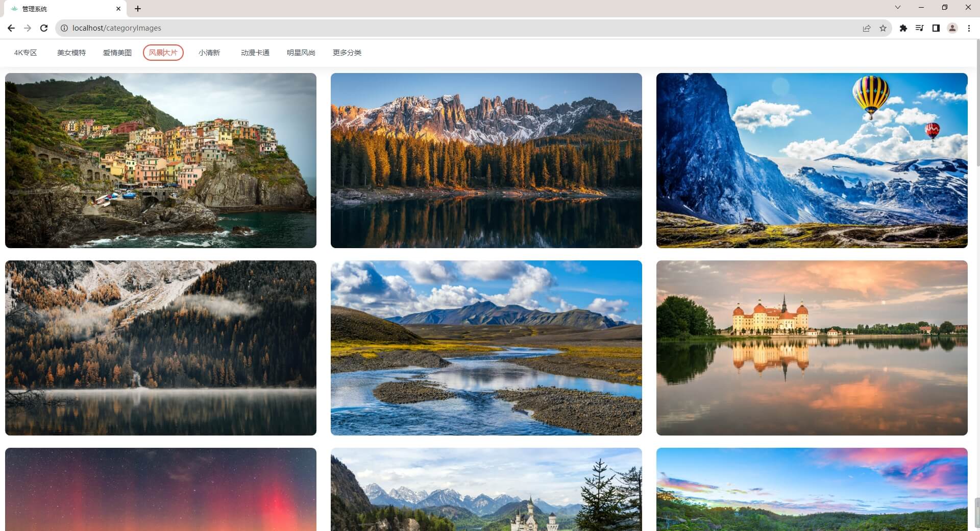Open the colorful cliffside village photo
This screenshot has height=531, width=980.
[161, 160]
